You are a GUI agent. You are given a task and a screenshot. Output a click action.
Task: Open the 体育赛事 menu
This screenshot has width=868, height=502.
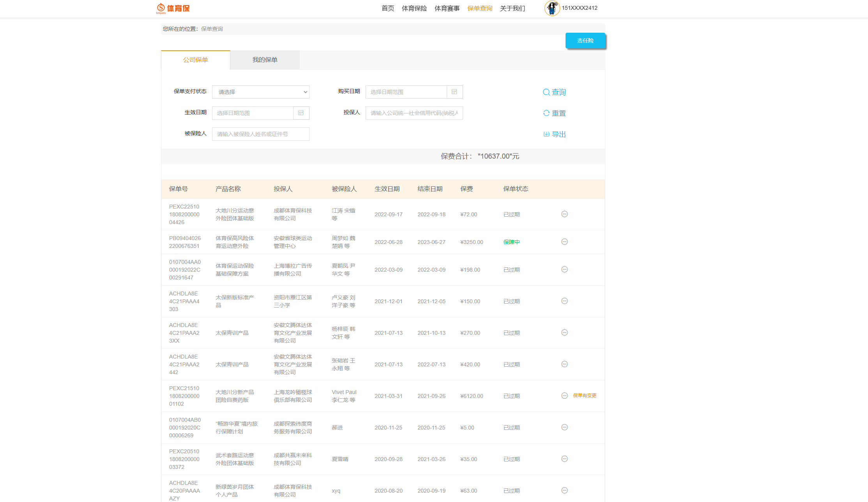click(x=447, y=8)
